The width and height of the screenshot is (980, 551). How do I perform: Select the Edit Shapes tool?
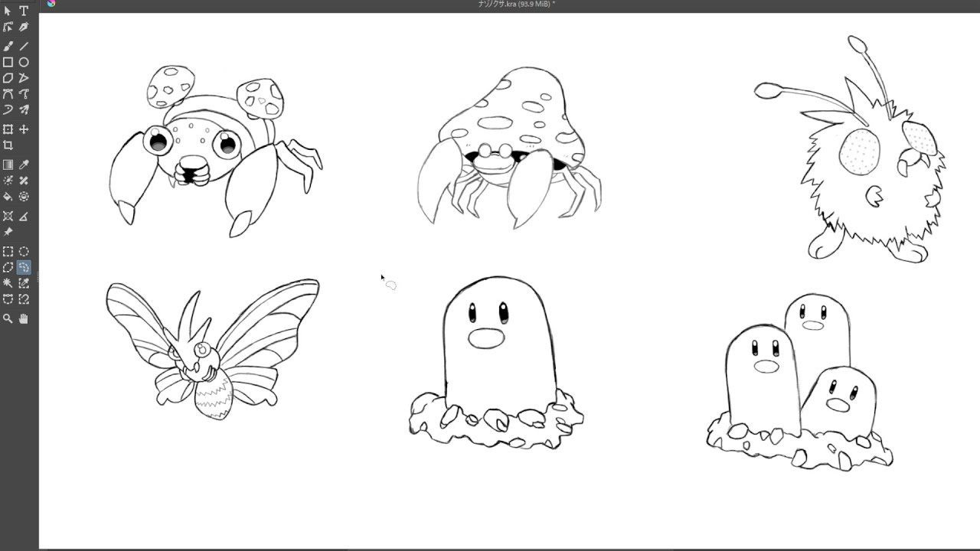pyautogui.click(x=8, y=28)
